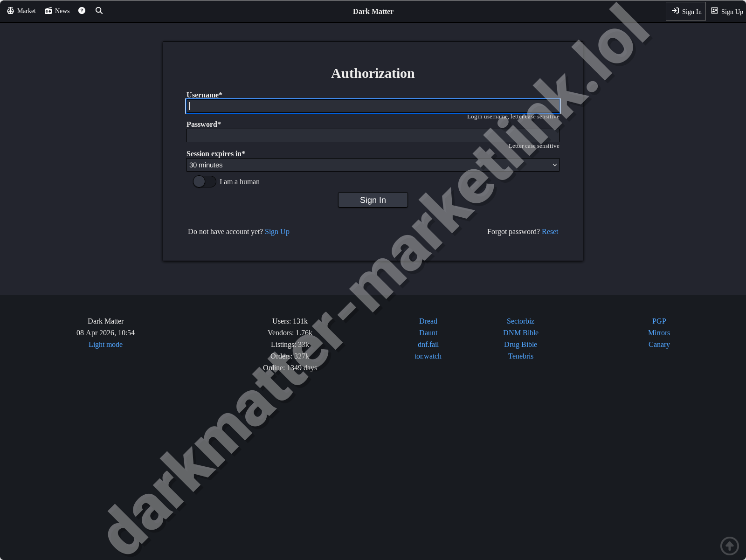Enable the 'I am a human' toggle
746x560 pixels.
tap(204, 182)
